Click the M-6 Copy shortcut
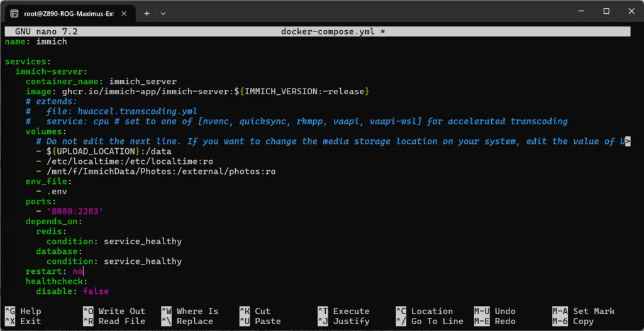This screenshot has height=331, width=644. [573, 321]
